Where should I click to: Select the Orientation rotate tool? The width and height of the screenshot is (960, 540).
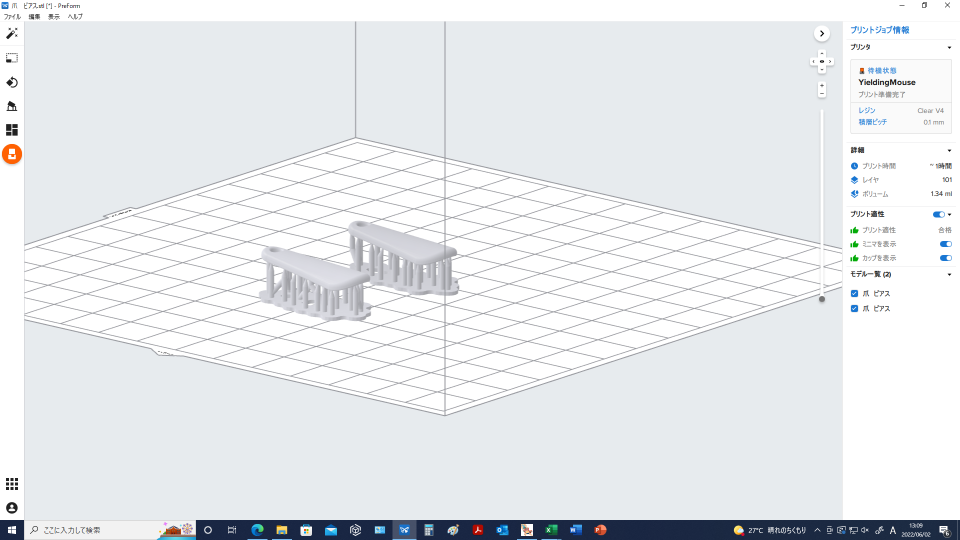[12, 82]
